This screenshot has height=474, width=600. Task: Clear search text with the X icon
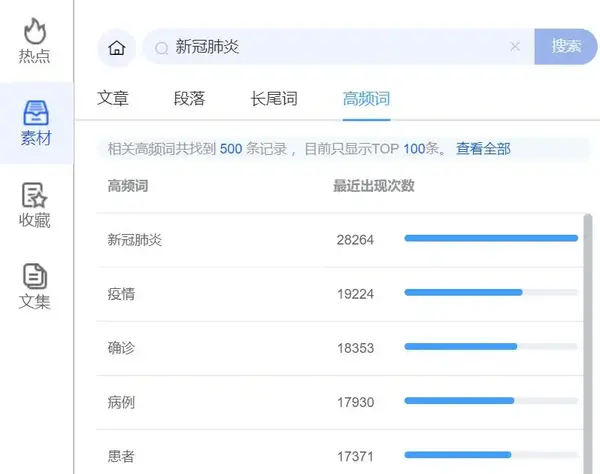coord(515,47)
